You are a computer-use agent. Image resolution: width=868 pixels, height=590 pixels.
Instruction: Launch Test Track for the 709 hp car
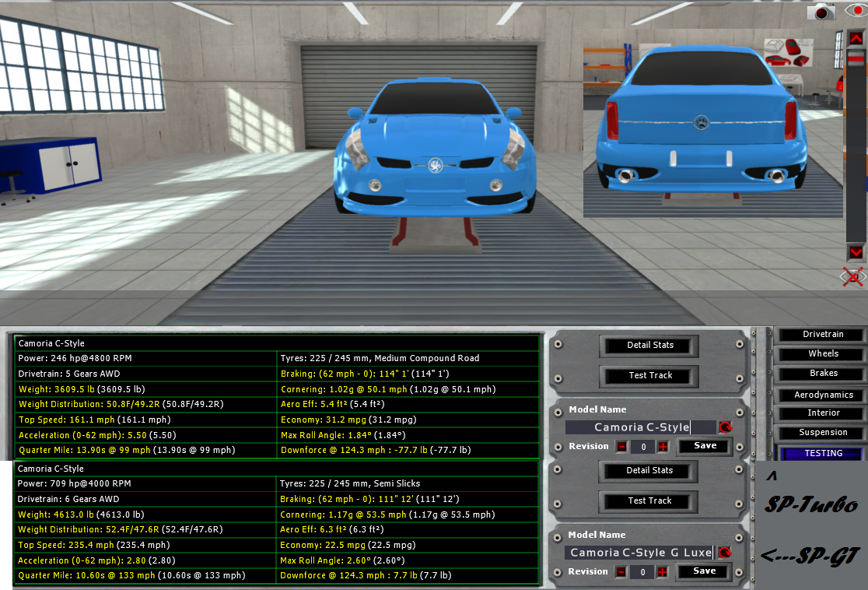[650, 501]
